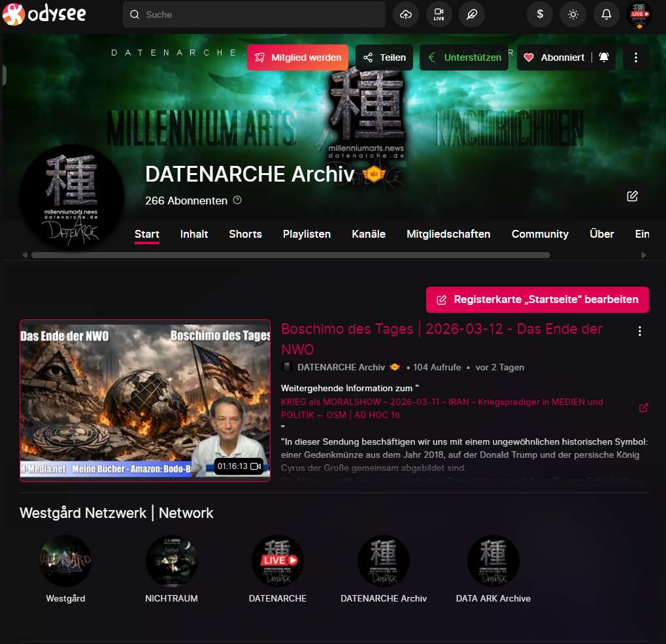This screenshot has width=666, height=644.
Task: Click the tab bar right scroll arrow
Action: tap(644, 255)
